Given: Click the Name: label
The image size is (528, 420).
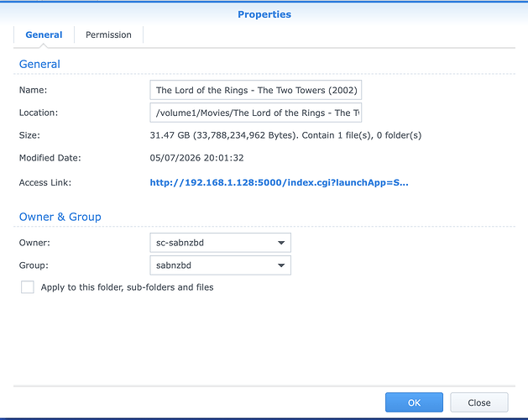Looking at the screenshot, I should click(x=33, y=90).
